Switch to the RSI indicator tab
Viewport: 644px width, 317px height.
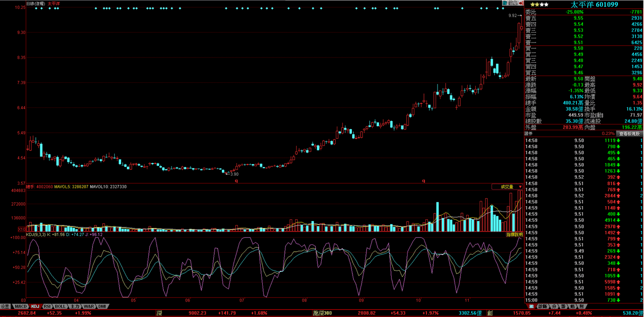point(47,306)
